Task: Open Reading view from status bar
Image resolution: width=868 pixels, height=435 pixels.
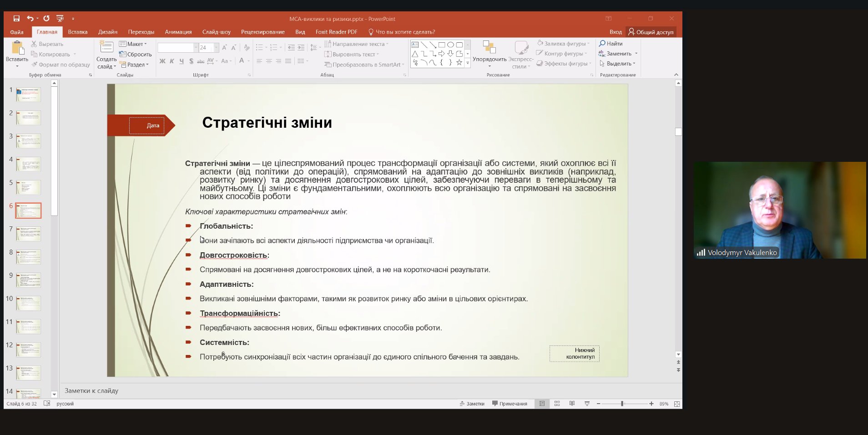Action: click(572, 404)
